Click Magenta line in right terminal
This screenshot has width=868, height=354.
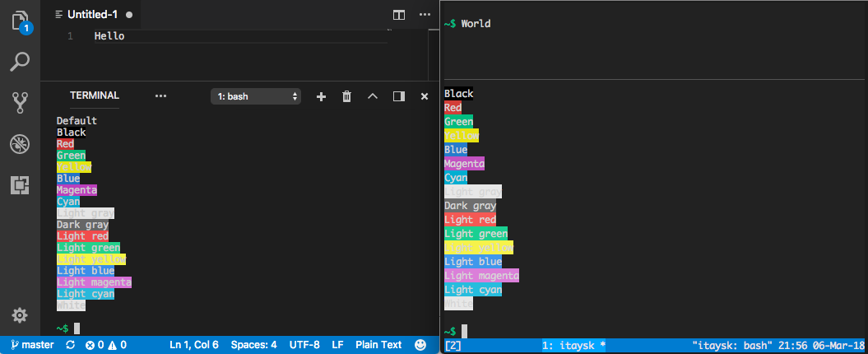tap(465, 164)
